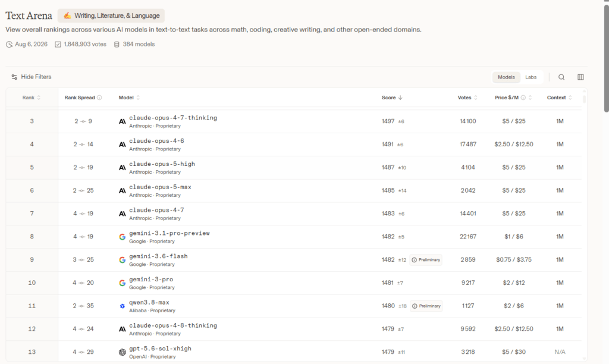Click Anthropic logo beside claude-opus-4-6

pyautogui.click(x=122, y=145)
